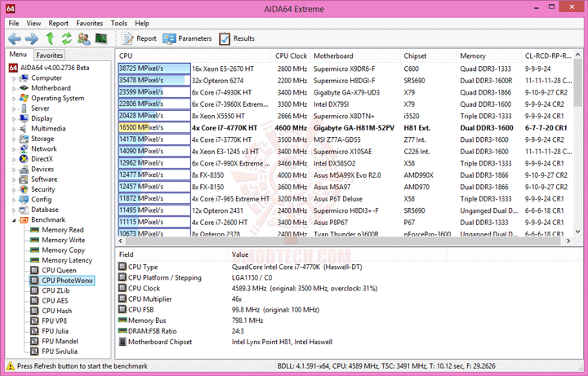588x376 pixels.
Task: Click the Back arrow toolbar icon
Action: (15, 38)
